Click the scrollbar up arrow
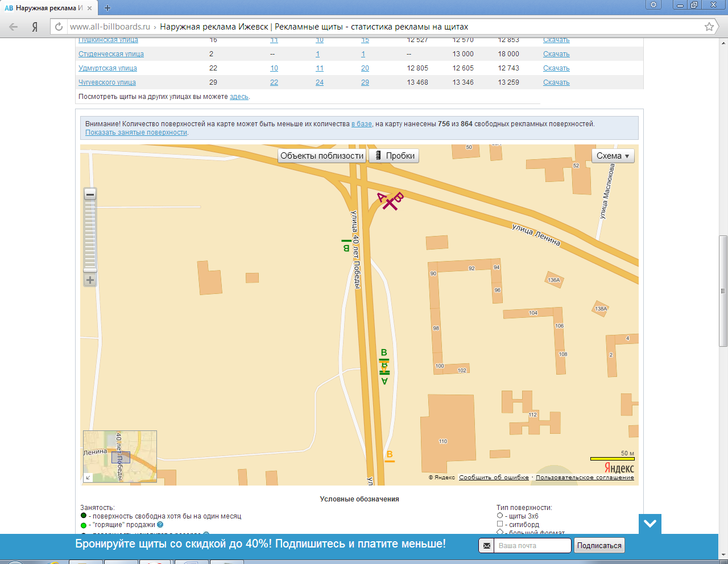 723,43
